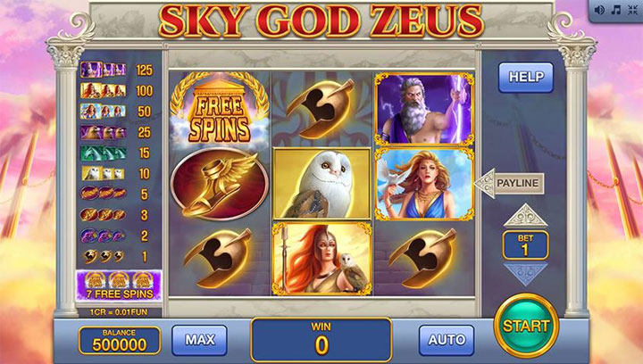Screen dimensions: 643x364
Task: Increase bet with the up arrow
Action: point(525,215)
